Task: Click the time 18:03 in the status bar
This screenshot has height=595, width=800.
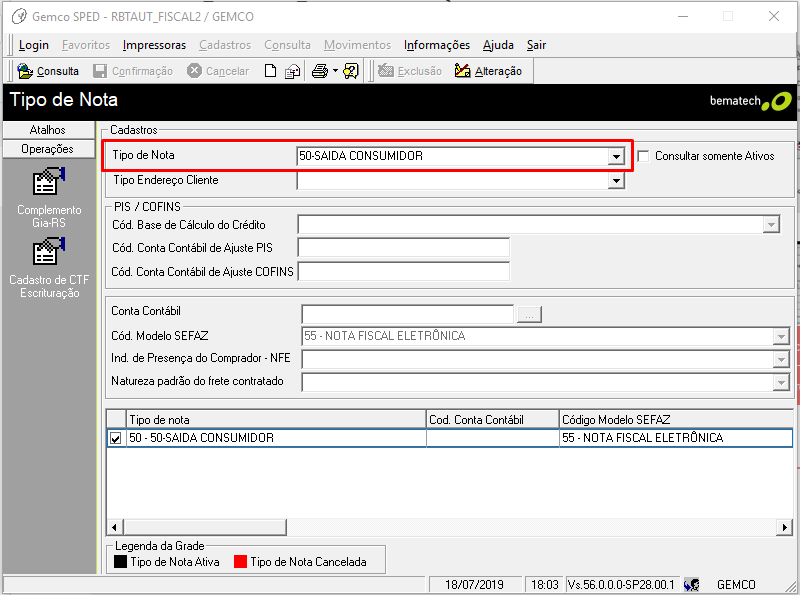Action: click(544, 585)
